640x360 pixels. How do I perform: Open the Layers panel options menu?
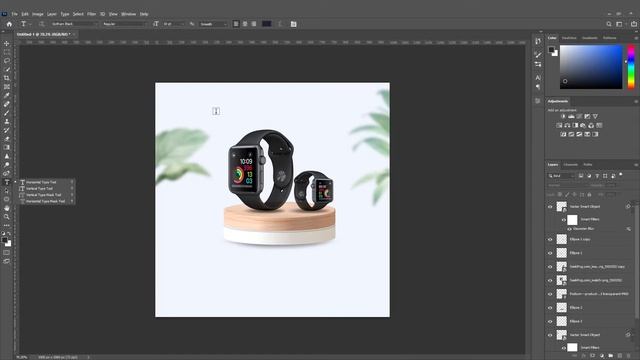click(x=636, y=164)
